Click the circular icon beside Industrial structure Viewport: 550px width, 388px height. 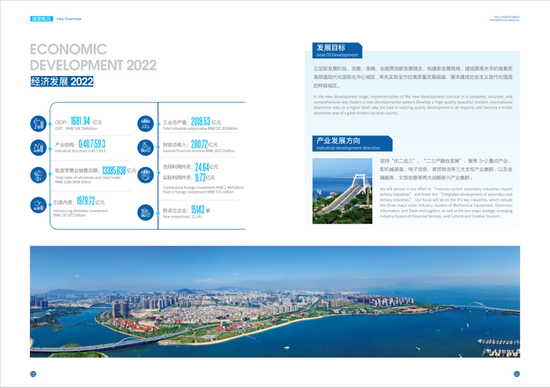[x=38, y=147]
